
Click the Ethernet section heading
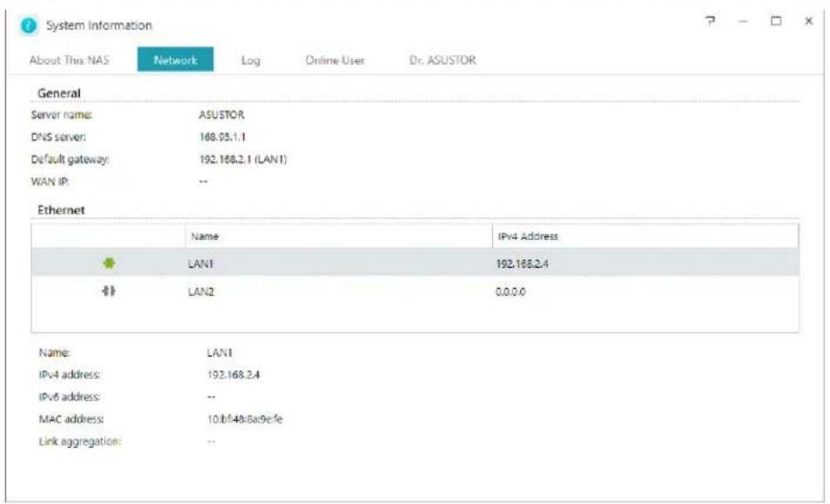[x=61, y=210]
